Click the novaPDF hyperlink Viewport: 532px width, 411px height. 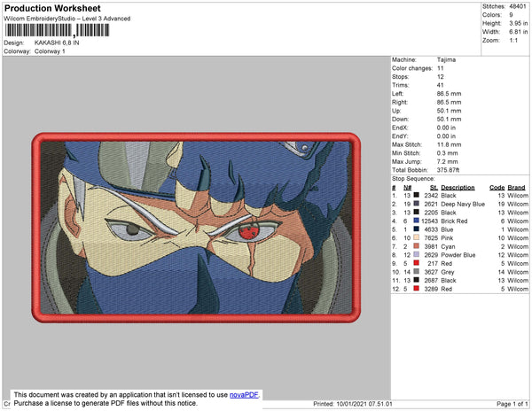coord(244,395)
